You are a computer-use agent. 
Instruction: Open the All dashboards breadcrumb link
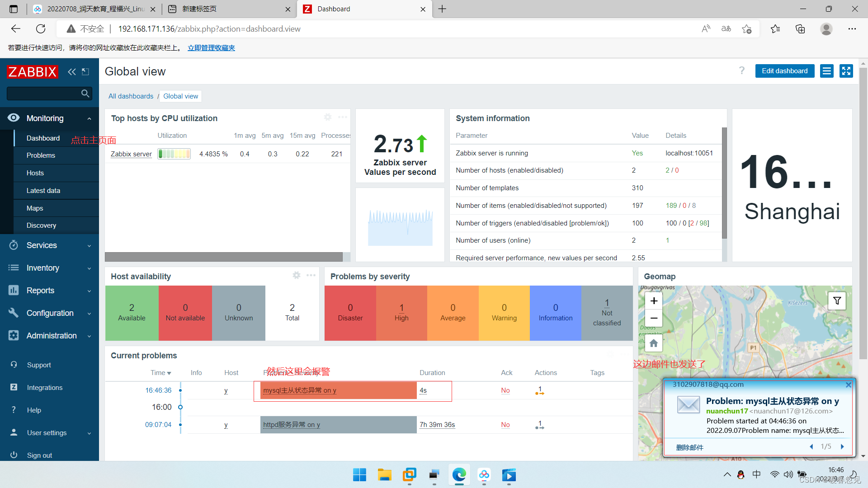tap(131, 96)
